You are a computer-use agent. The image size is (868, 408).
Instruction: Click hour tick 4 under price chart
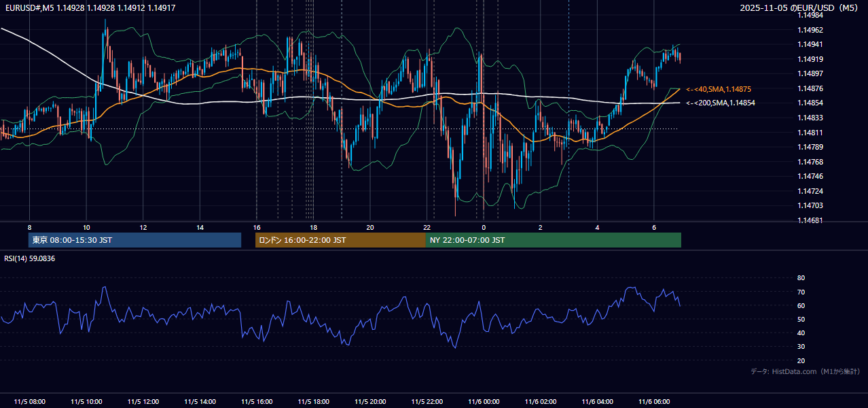597,227
